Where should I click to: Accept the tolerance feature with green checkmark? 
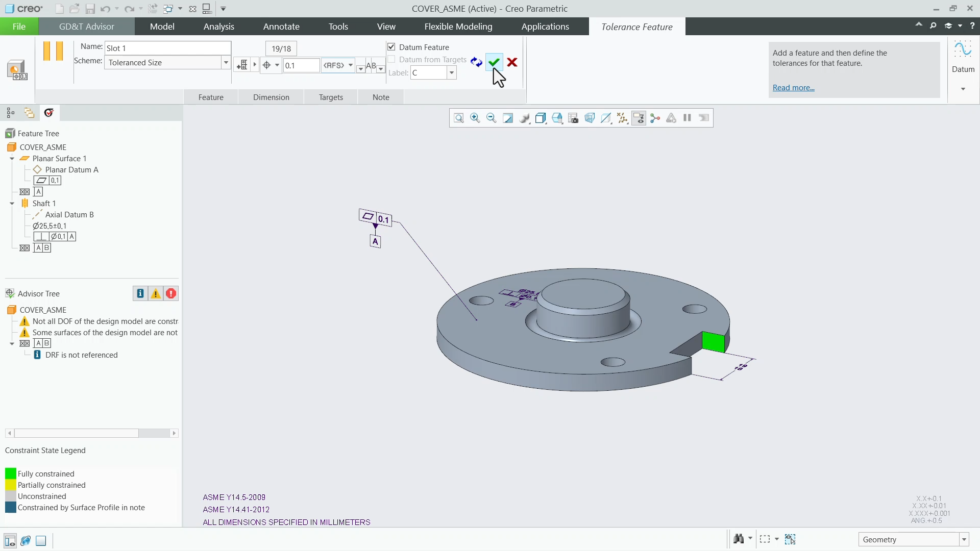tap(494, 62)
